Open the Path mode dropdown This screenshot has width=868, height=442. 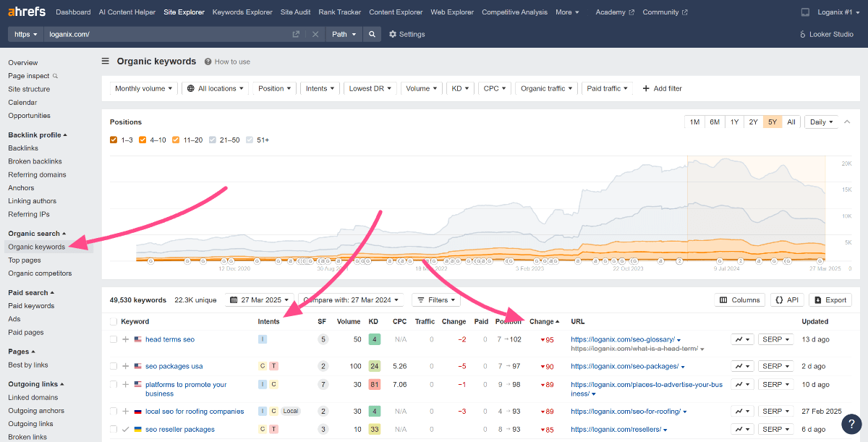(x=344, y=34)
